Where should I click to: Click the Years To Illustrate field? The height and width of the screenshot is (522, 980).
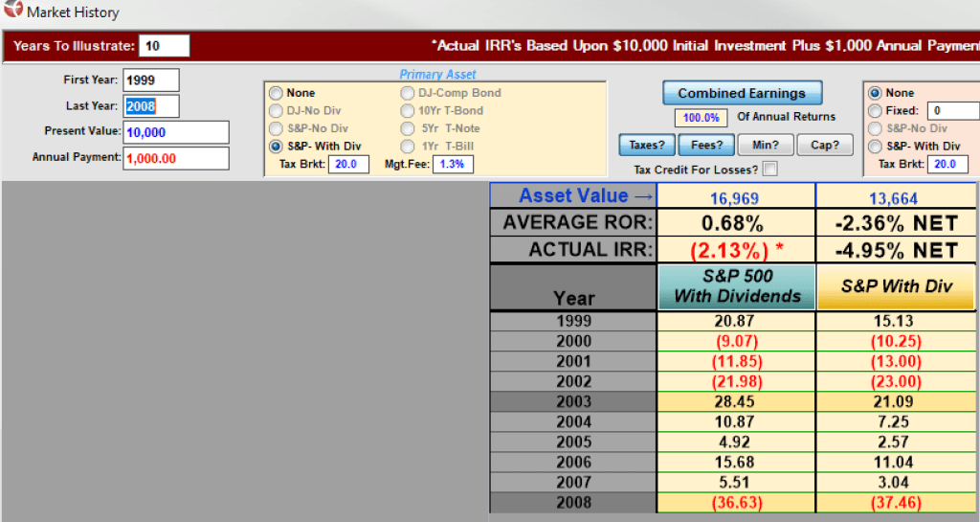(x=164, y=46)
